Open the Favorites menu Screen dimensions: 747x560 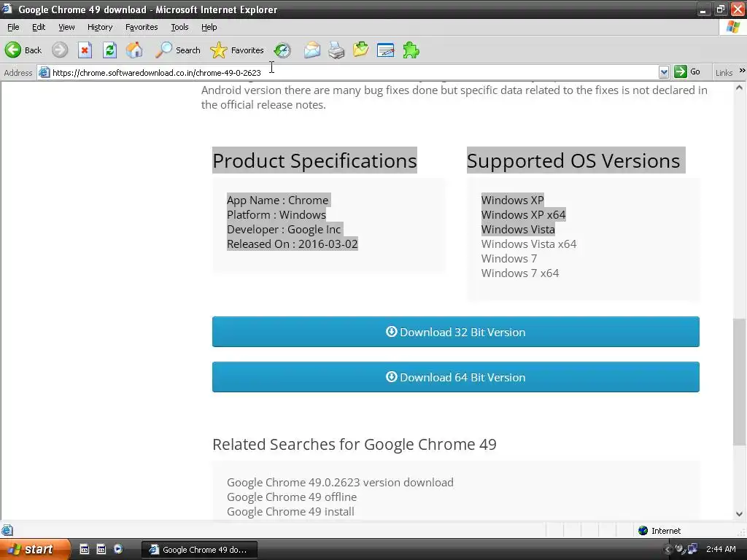[142, 27]
